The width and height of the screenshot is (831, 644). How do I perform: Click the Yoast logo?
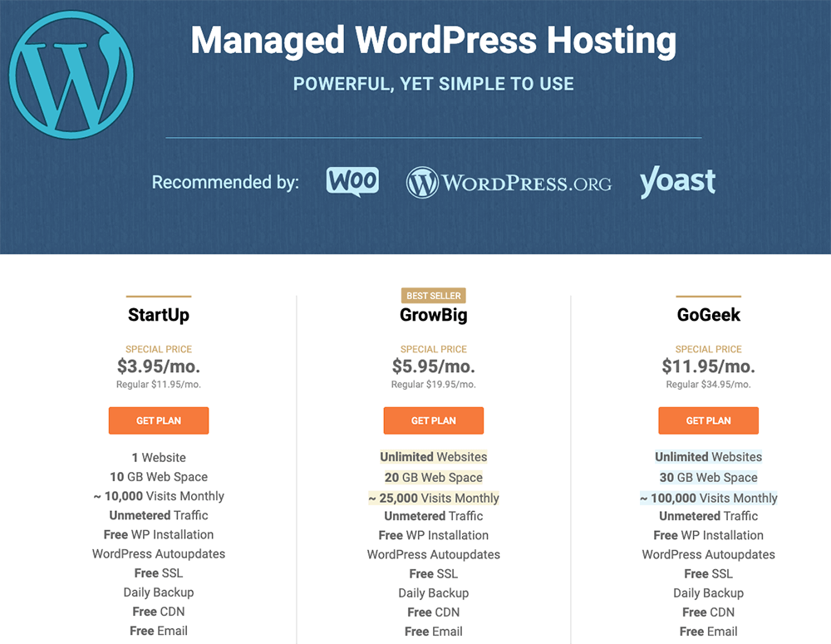677,181
